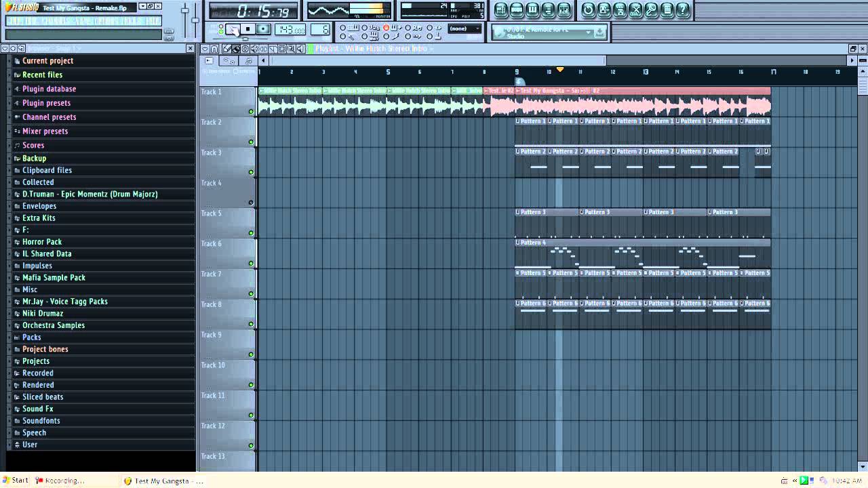The height and width of the screenshot is (488, 868).
Task: Open Help with the question mark icon
Action: (x=683, y=9)
